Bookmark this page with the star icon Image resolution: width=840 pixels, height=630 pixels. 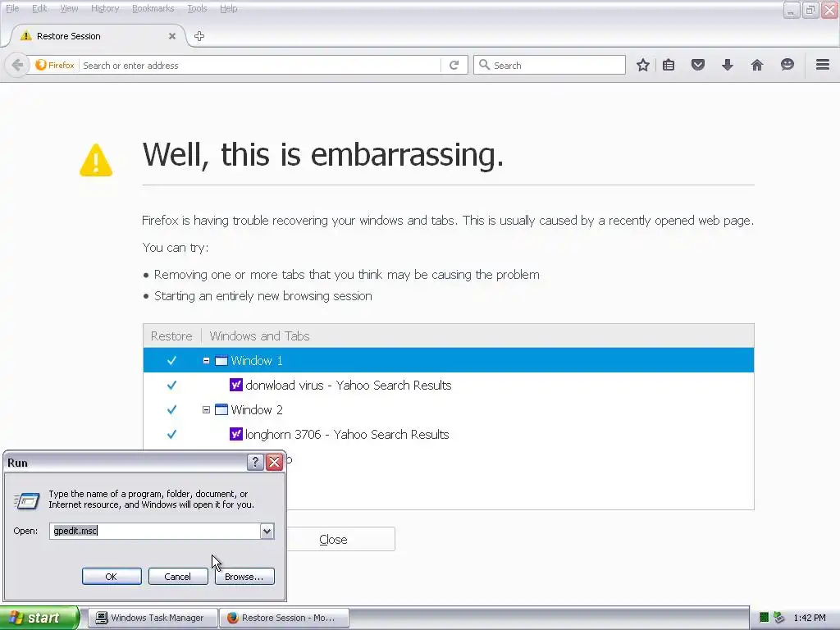pyautogui.click(x=643, y=65)
